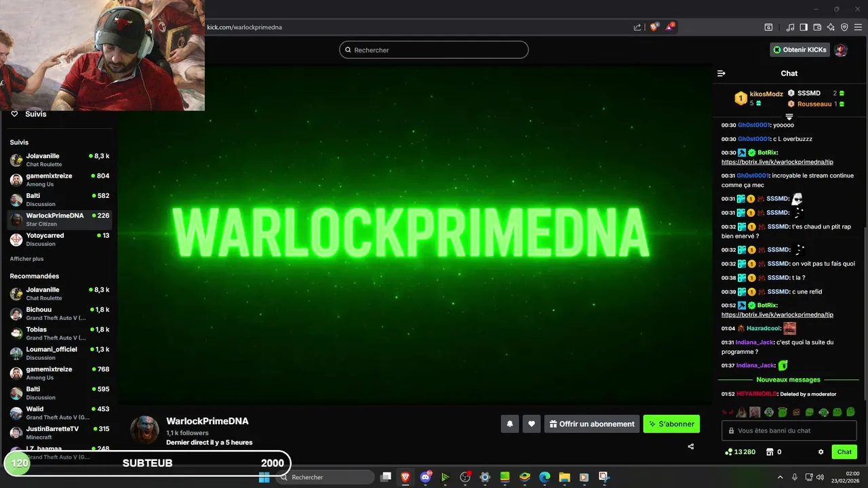Click the Windows Start button
This screenshot has height=488, width=868.
pyautogui.click(x=264, y=477)
